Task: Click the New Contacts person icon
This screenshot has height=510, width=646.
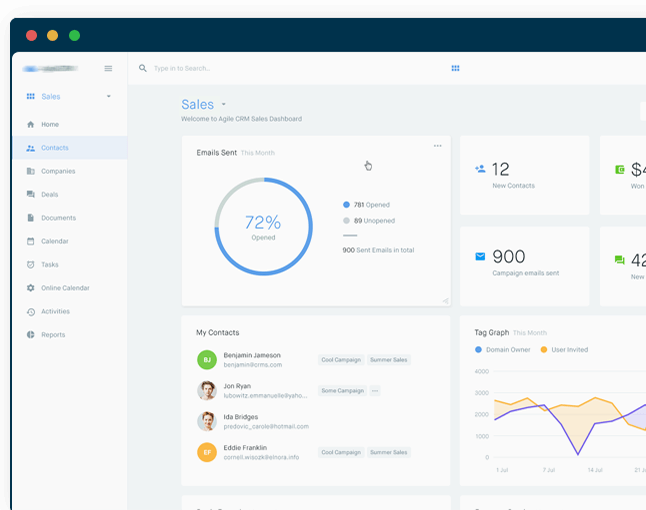Action: pyautogui.click(x=480, y=170)
